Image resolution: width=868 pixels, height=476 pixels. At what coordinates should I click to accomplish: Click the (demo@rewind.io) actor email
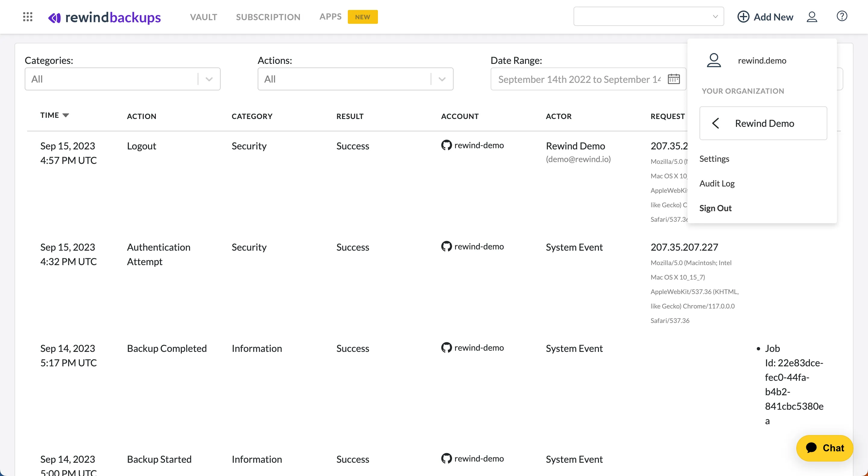click(x=578, y=159)
